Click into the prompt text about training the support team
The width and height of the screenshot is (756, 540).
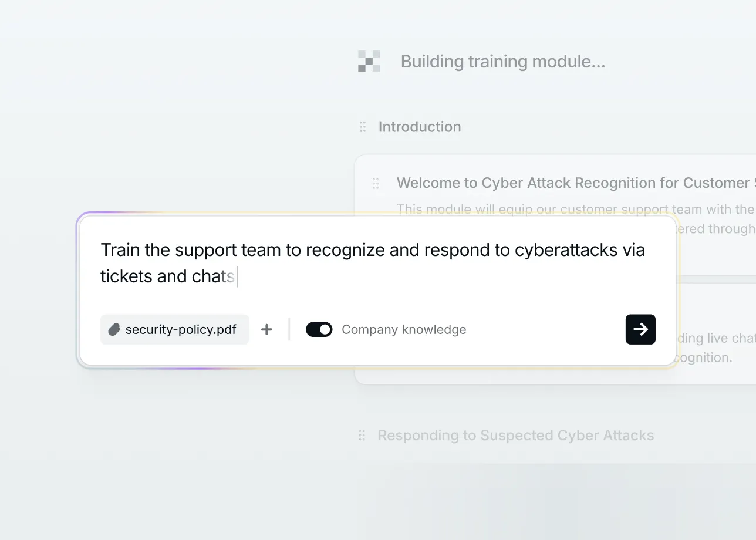[373, 263]
